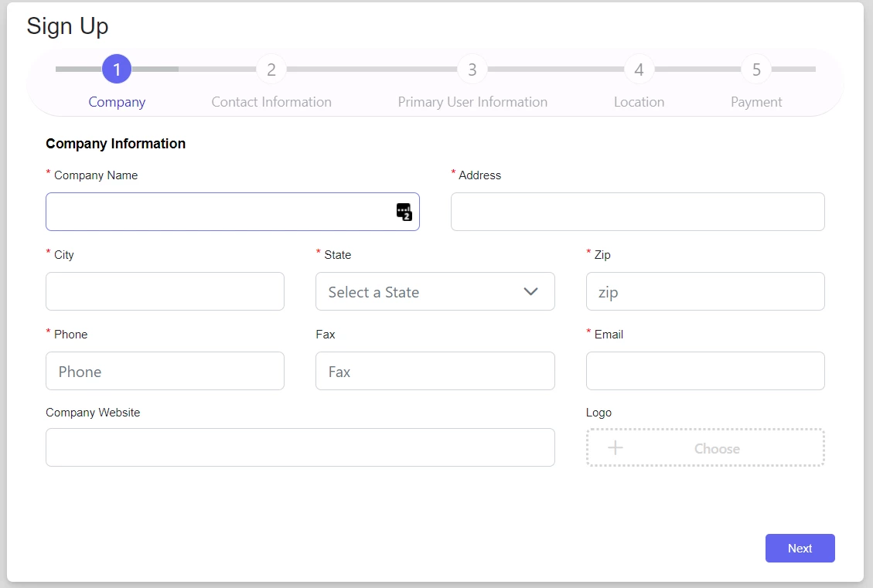This screenshot has height=588, width=873.
Task: Click the Contact Information step label
Action: coord(271,102)
